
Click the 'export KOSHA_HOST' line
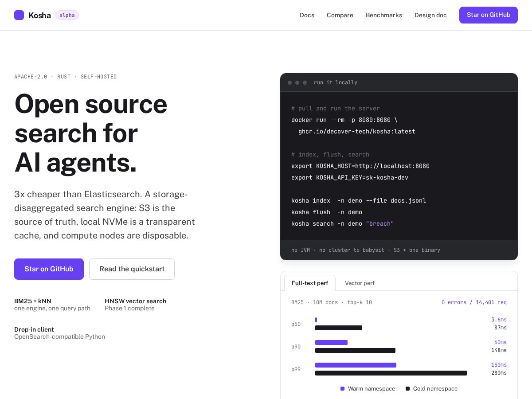click(x=360, y=166)
